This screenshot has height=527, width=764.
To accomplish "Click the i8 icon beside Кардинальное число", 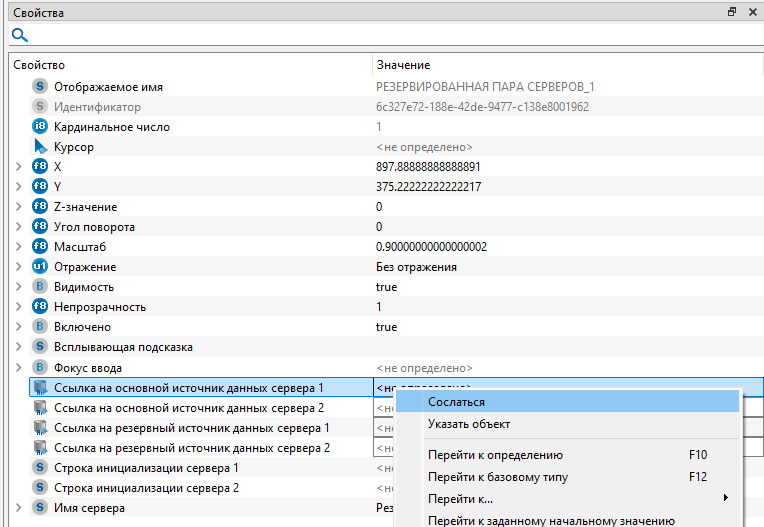I will click(40, 127).
